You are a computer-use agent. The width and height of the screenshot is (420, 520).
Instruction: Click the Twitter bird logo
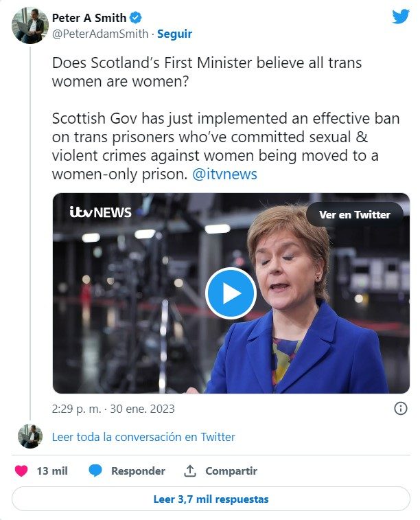click(x=401, y=16)
